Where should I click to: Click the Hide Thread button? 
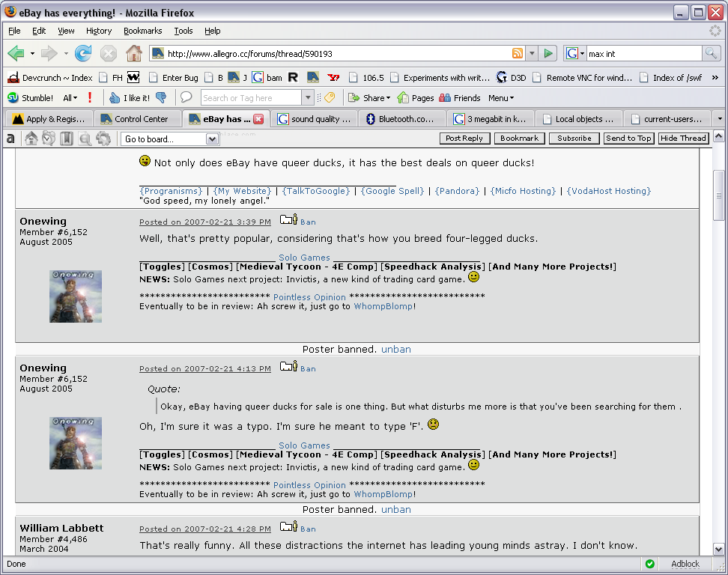(x=682, y=139)
